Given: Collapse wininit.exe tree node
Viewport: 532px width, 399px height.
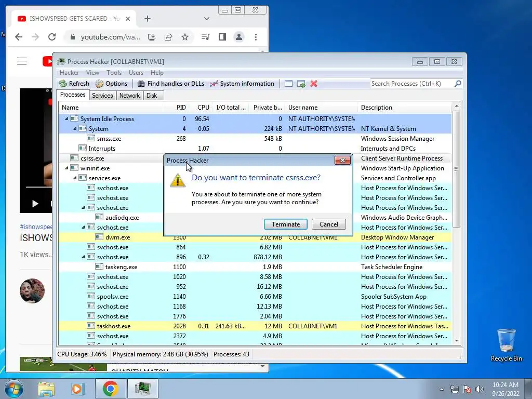Looking at the screenshot, I should [66, 168].
